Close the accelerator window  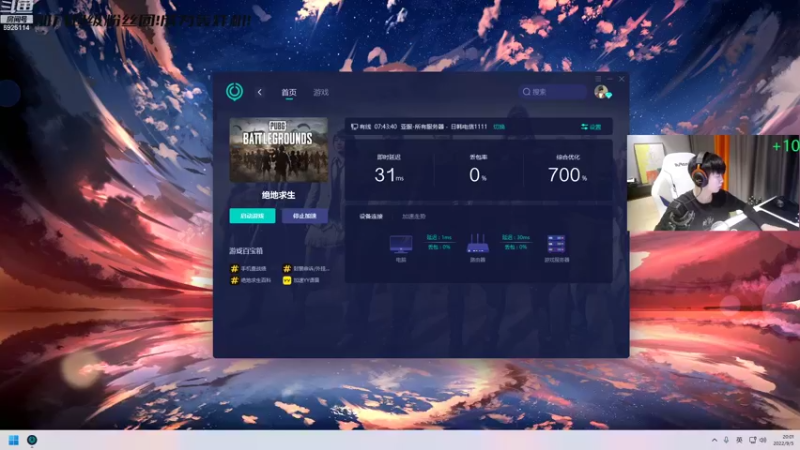622,79
